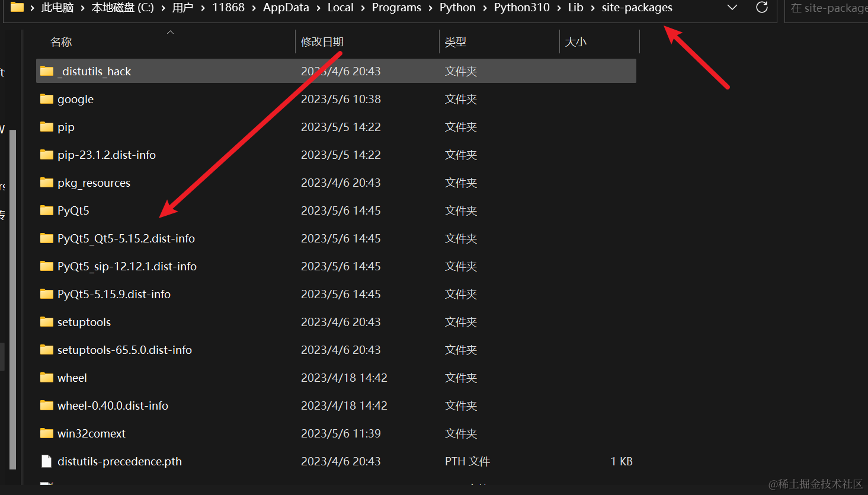
Task: Select distutils-precedence.pth file name
Action: 120,461
